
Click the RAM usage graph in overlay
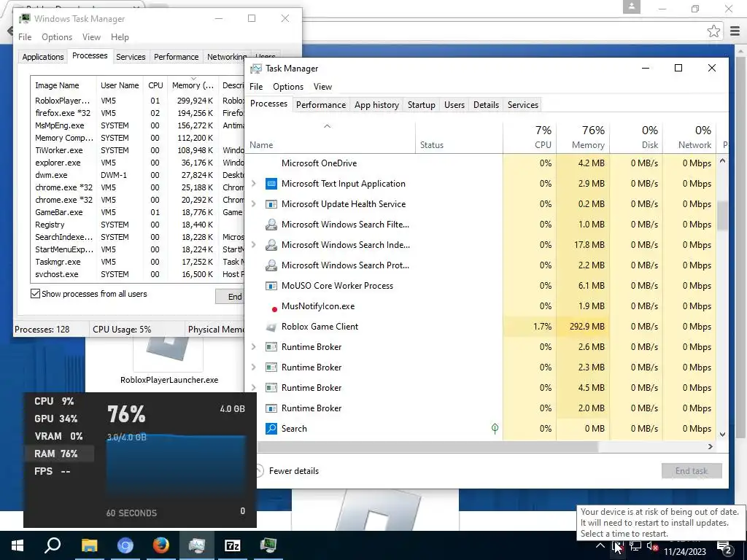tap(176, 465)
